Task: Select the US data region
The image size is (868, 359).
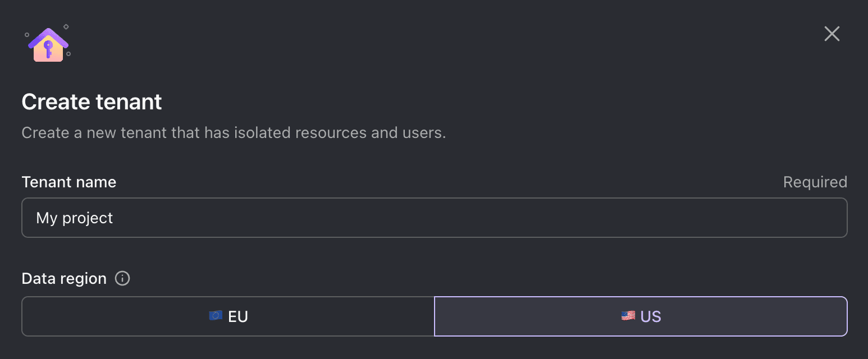Action: (x=641, y=316)
